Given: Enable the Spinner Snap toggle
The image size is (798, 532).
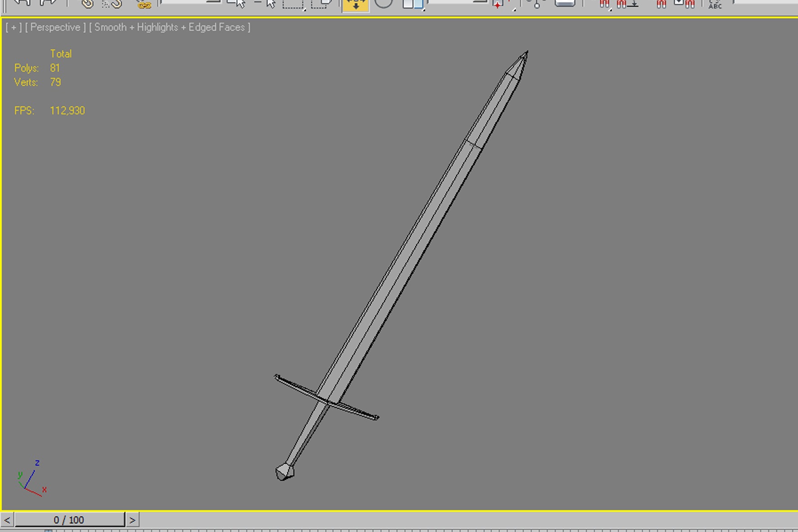Looking at the screenshot, I should tap(684, 4).
